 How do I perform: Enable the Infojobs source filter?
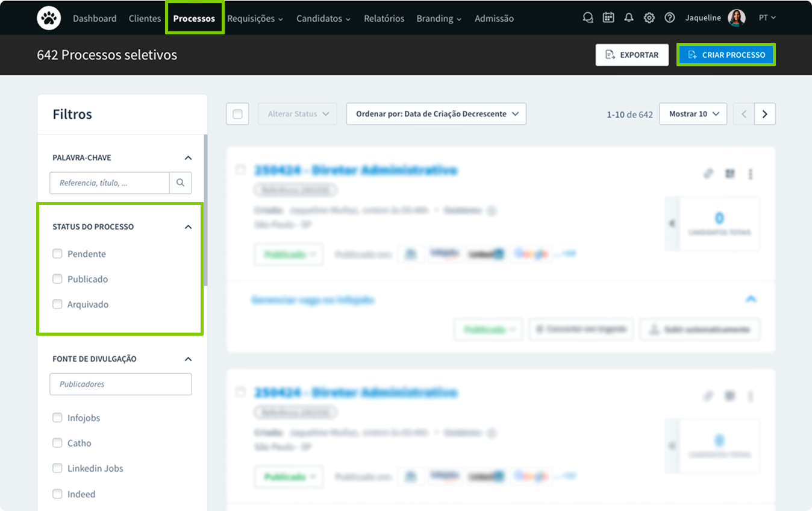[58, 418]
